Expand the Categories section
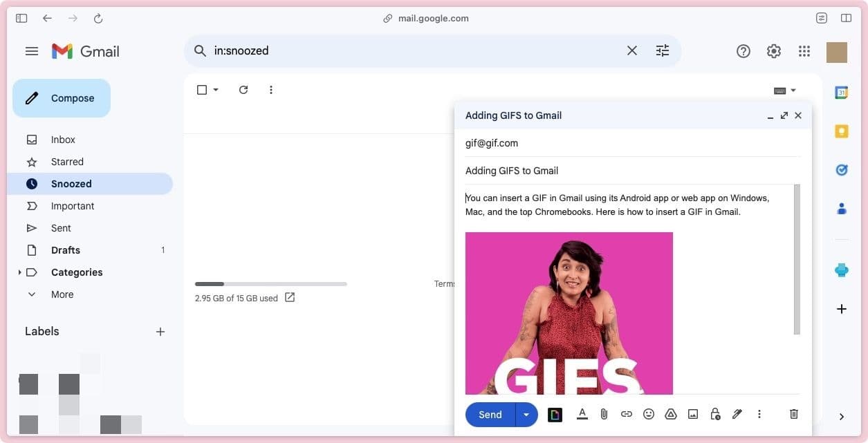The image size is (868, 443). pyautogui.click(x=76, y=272)
